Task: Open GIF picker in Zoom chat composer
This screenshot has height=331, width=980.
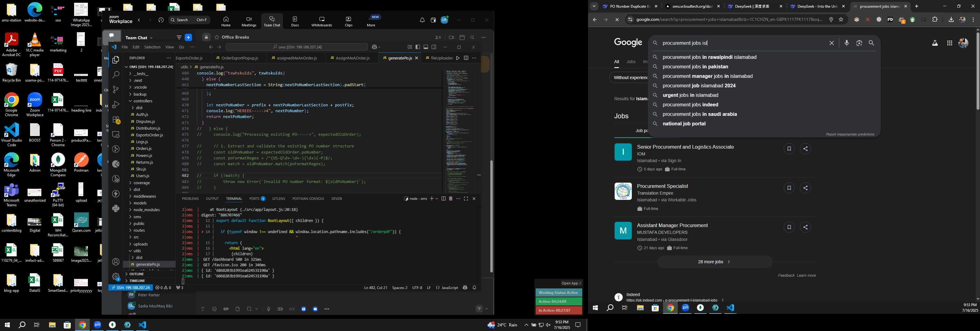Action: tap(226, 309)
